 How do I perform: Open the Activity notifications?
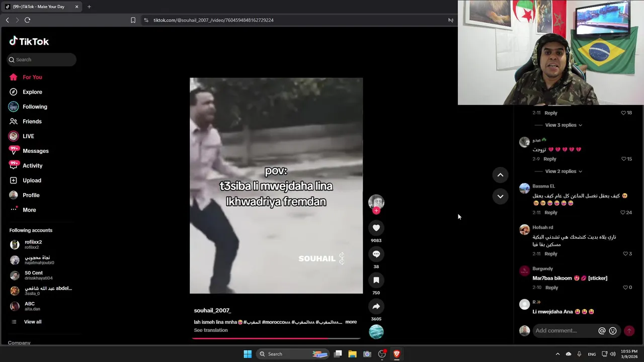pos(25,165)
